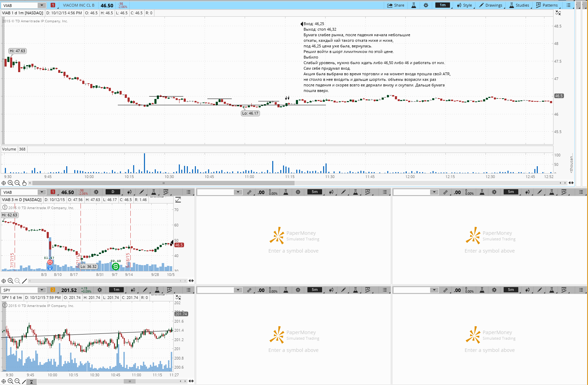Open candlestick style icon on VIAB daily chart
Image resolution: width=588 pixels, height=385 pixels.
pos(129,192)
